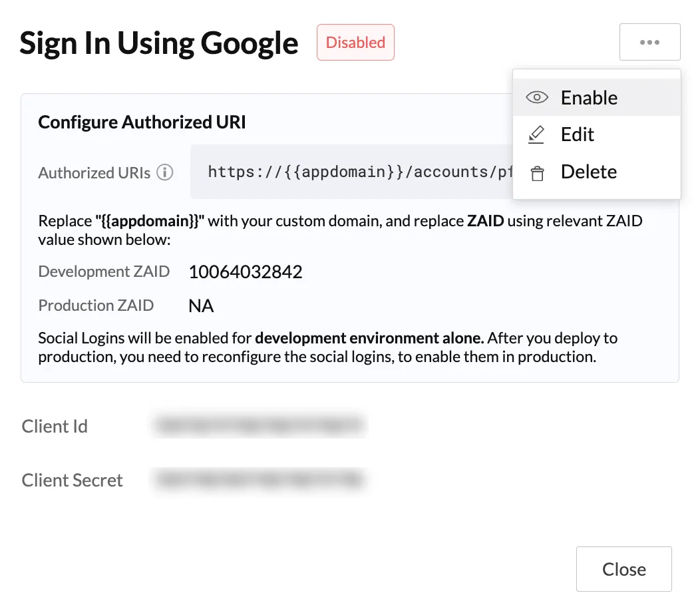Select Enable from the dropdown menu
This screenshot has height=607, width=700.
(x=596, y=97)
